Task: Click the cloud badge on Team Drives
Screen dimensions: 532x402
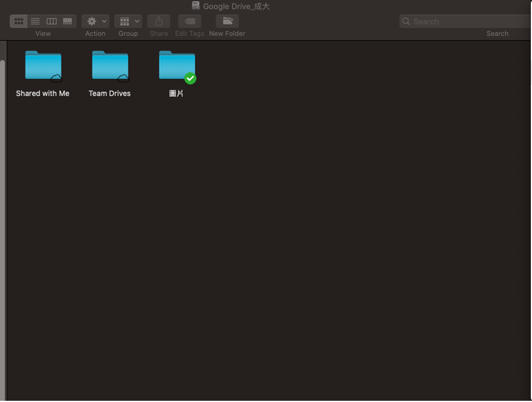Action: click(x=123, y=78)
